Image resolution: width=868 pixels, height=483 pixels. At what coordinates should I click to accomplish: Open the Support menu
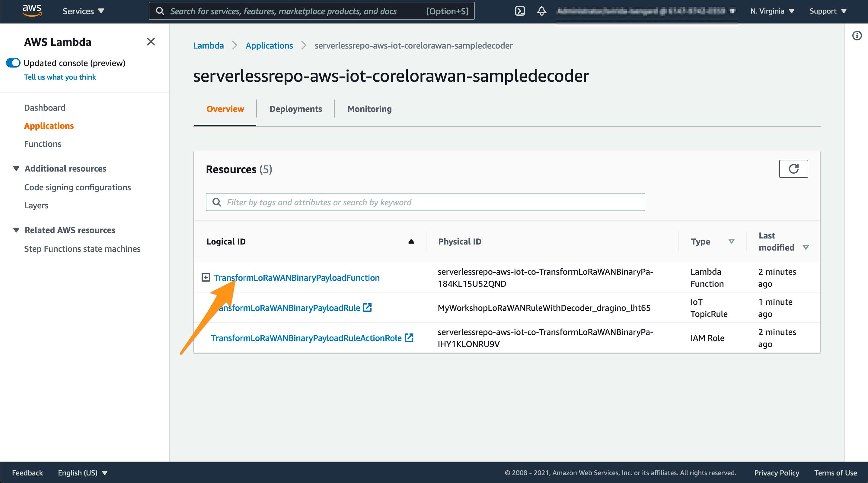click(x=828, y=11)
